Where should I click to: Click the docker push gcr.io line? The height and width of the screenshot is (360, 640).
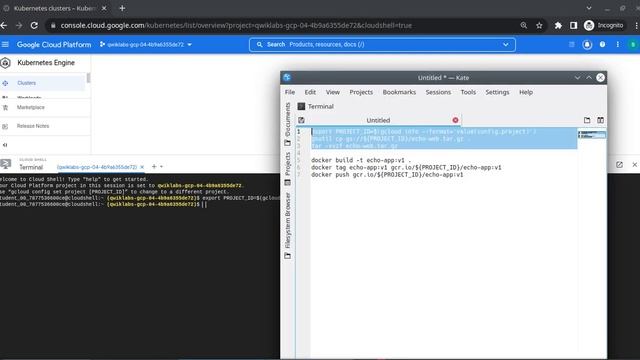point(387,175)
